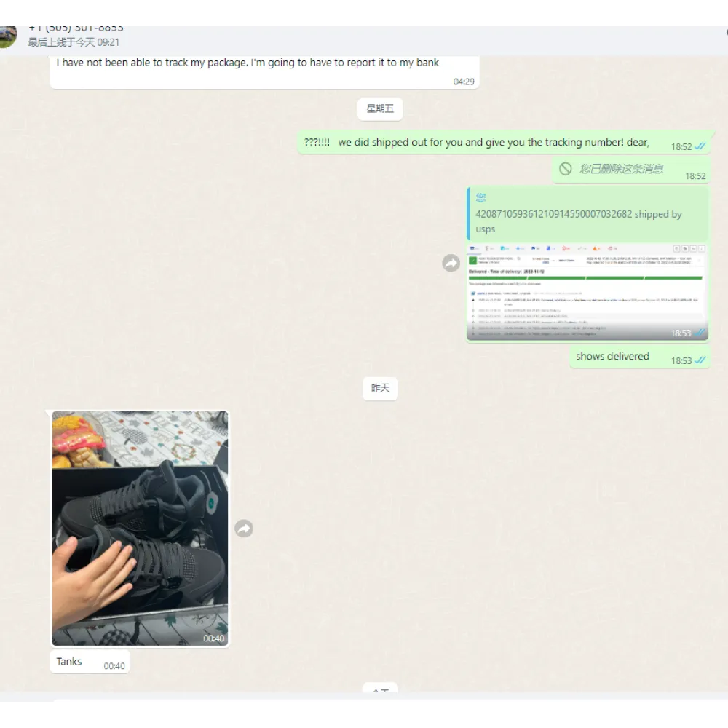Click the contact phone number header

coord(76,29)
